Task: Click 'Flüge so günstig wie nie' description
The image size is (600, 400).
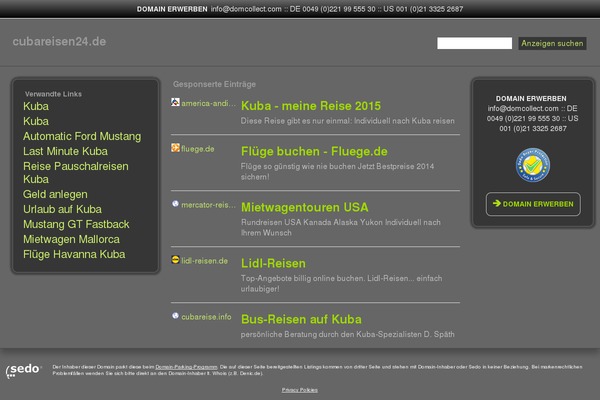Action: click(337, 171)
